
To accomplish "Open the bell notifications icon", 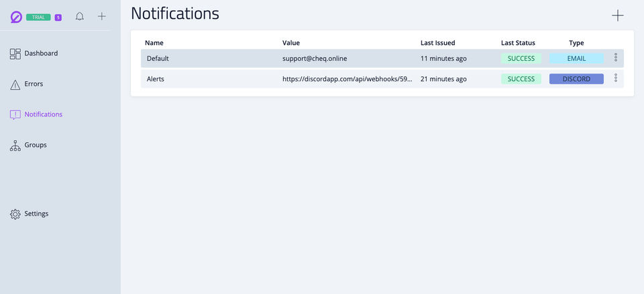I will click(80, 17).
